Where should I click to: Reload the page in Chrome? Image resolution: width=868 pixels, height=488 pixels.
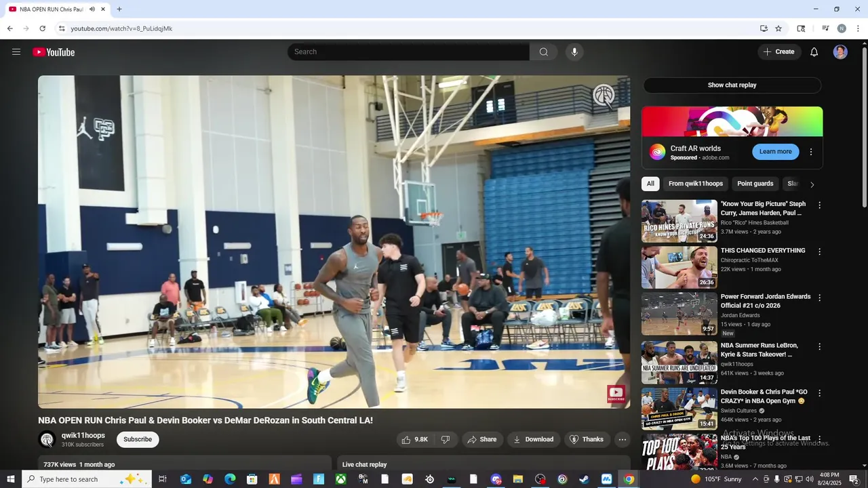42,28
